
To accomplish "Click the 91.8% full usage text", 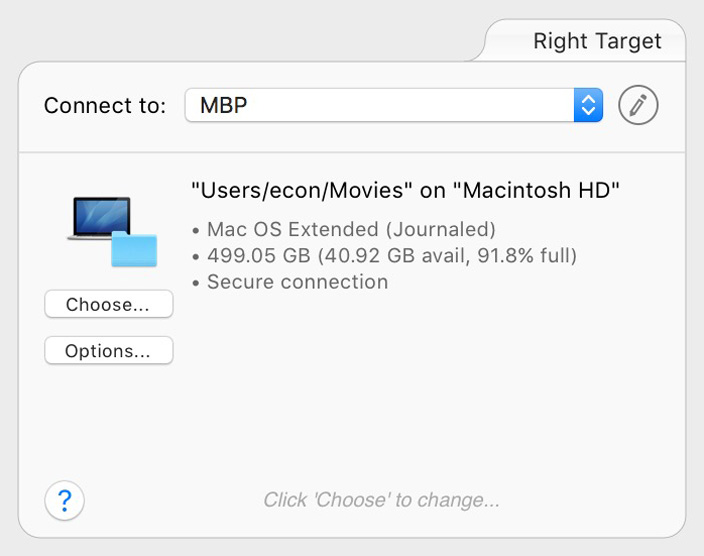I will pyautogui.click(x=527, y=256).
